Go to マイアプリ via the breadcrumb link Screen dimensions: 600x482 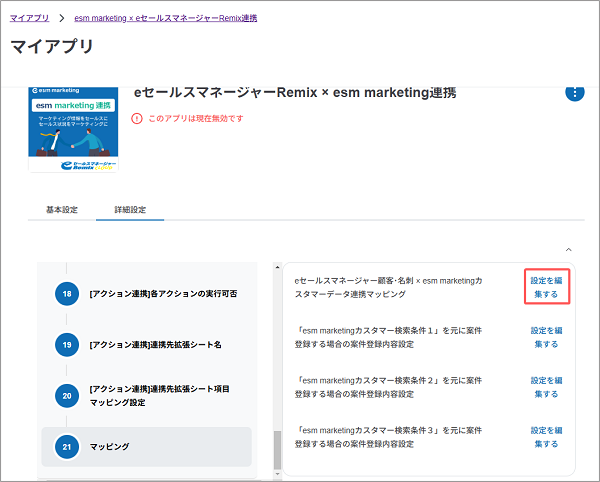[28, 18]
